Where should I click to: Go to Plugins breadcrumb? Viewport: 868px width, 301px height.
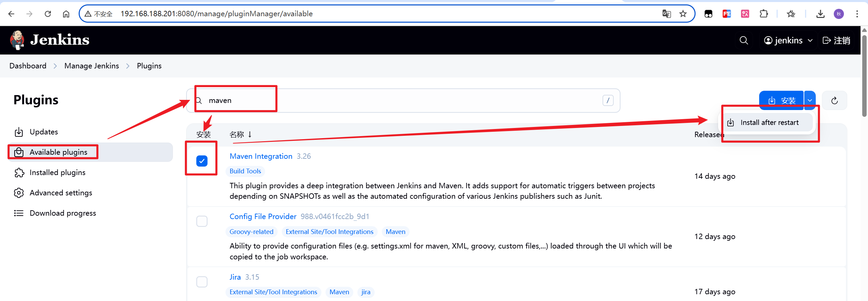149,66
